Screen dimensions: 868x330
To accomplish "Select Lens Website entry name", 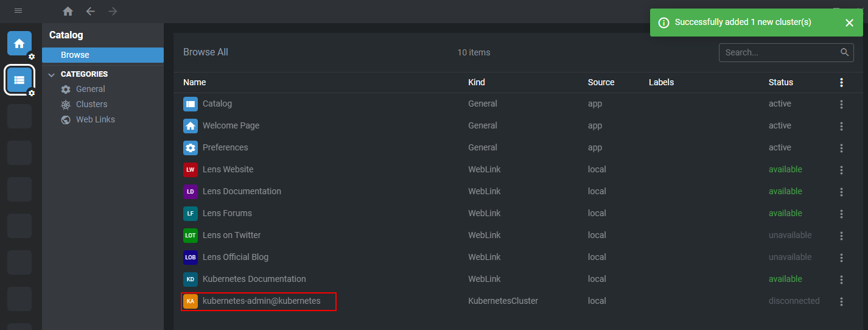I will pos(228,169).
